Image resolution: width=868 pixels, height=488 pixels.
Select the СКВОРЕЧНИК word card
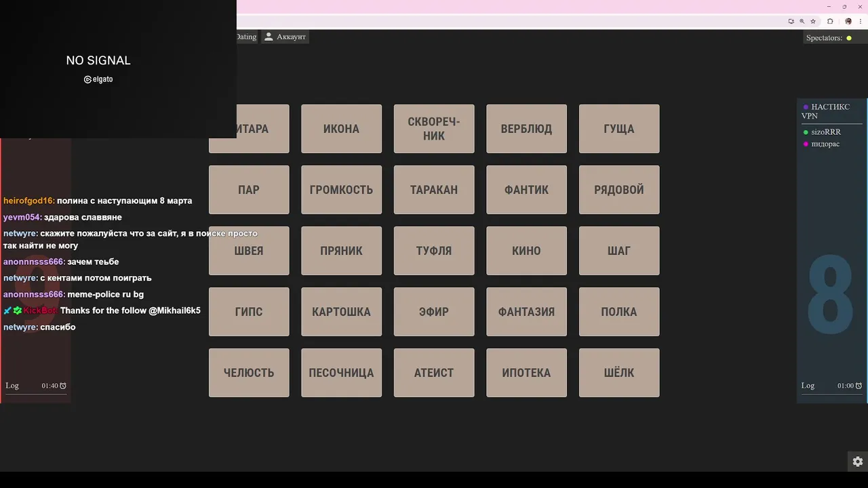(434, 129)
